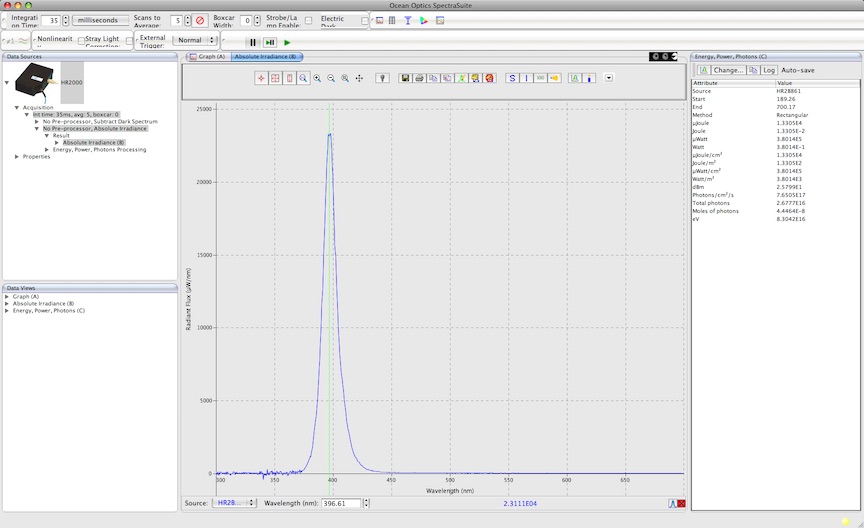Click the peak finding pin icon

(x=382, y=78)
